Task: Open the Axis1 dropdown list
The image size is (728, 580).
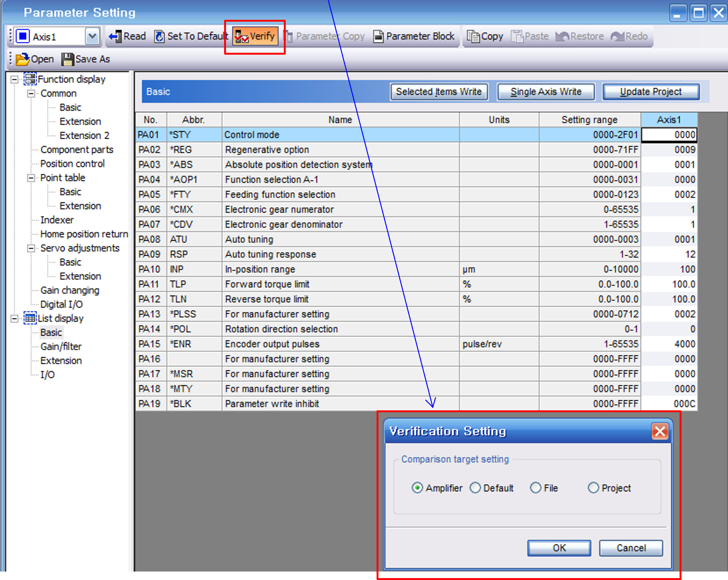Action: click(92, 36)
